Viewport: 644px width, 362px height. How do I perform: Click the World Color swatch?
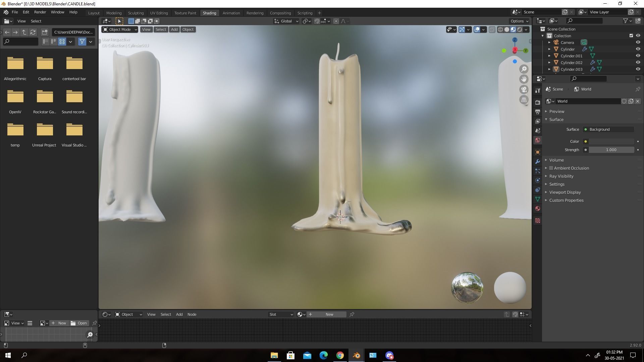click(x=611, y=141)
